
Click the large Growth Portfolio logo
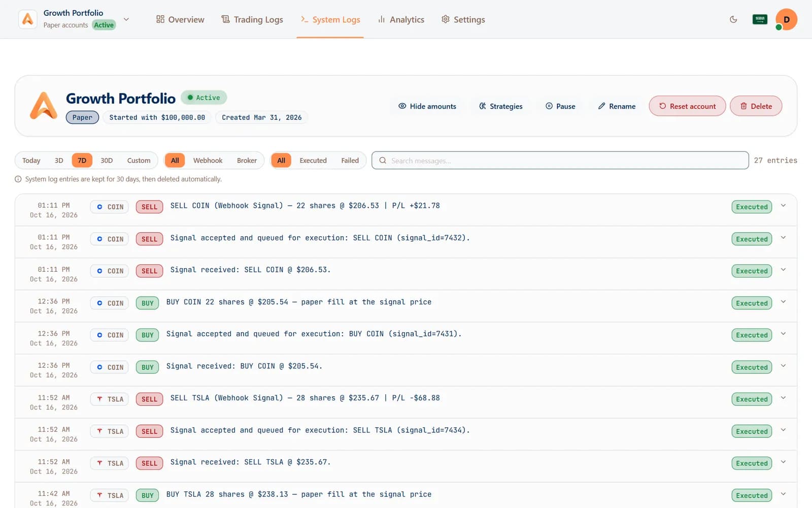tap(44, 106)
